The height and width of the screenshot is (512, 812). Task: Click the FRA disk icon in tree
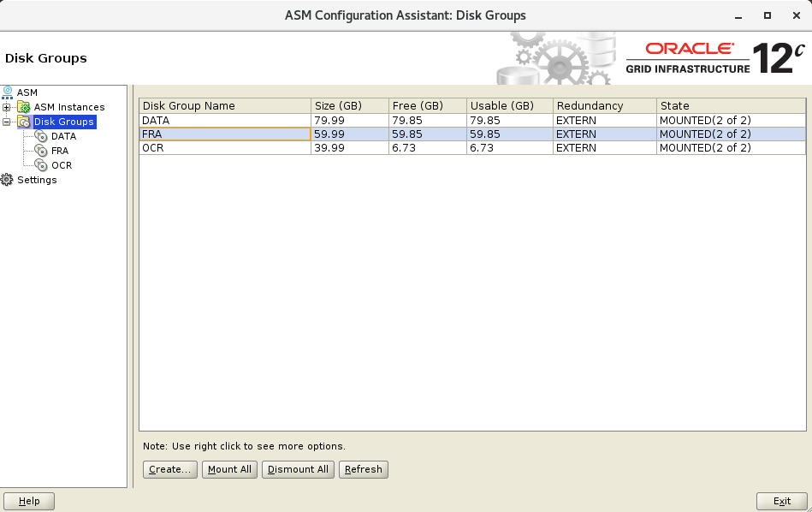41,151
